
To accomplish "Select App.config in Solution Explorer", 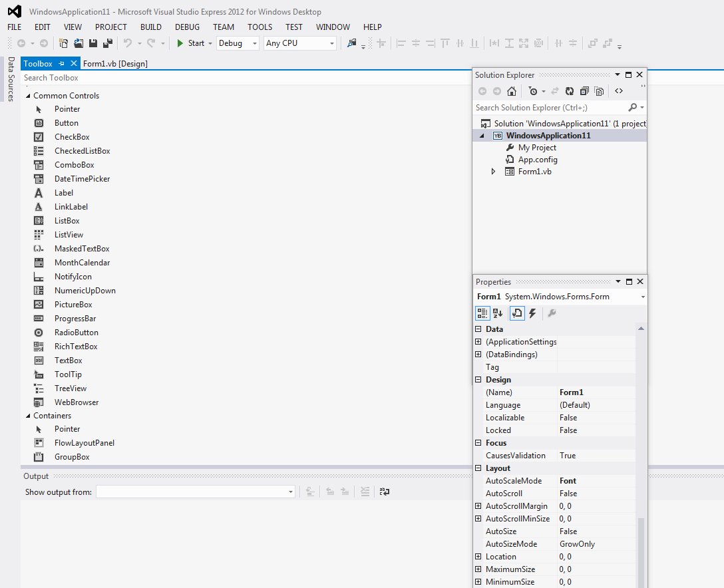I will tap(538, 160).
